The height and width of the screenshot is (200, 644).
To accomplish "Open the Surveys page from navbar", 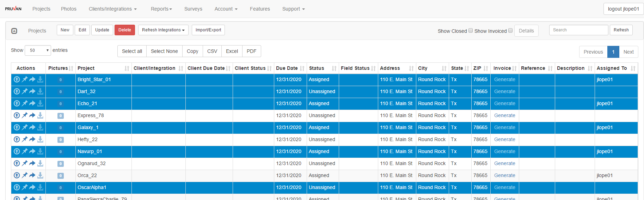I will (x=193, y=9).
